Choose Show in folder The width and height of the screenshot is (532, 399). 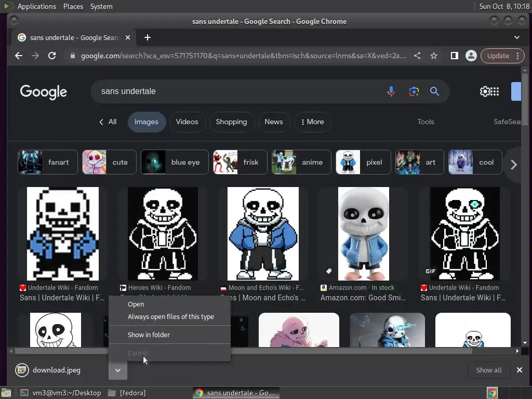pyautogui.click(x=170, y=335)
